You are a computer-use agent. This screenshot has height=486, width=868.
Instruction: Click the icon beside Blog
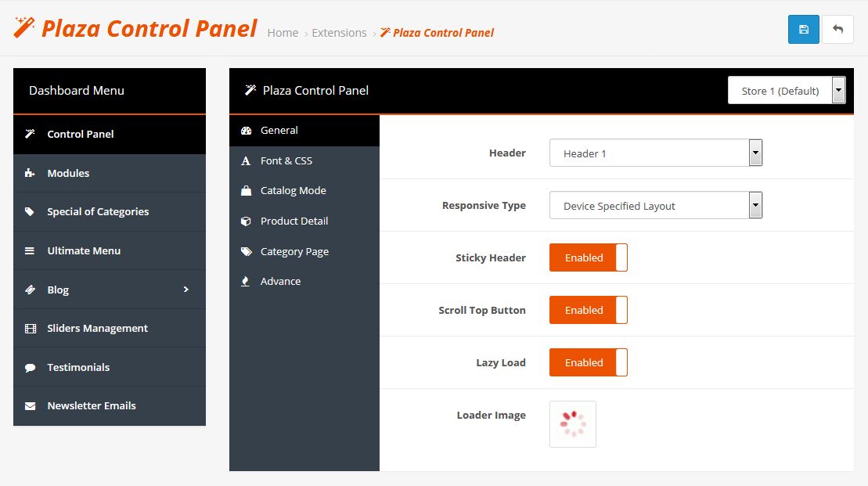(30, 290)
